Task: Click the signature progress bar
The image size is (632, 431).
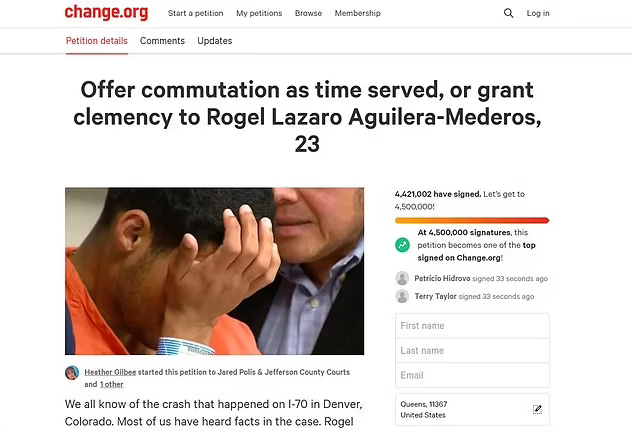Action: pyautogui.click(x=472, y=221)
